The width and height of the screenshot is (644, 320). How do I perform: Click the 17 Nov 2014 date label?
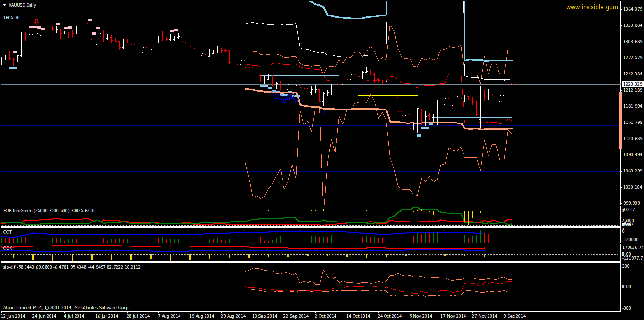[452, 316]
